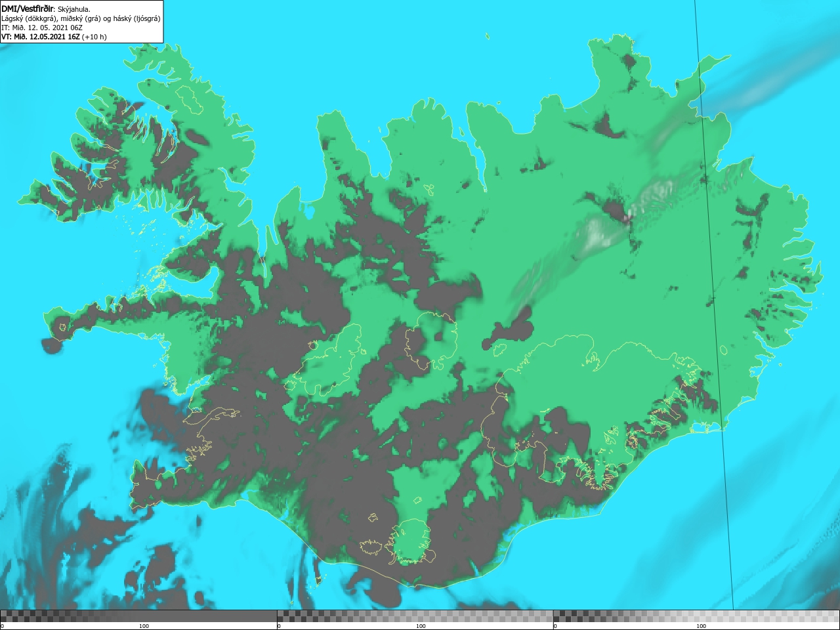Click the light grey high-cloud colour scale bar

[696, 616]
